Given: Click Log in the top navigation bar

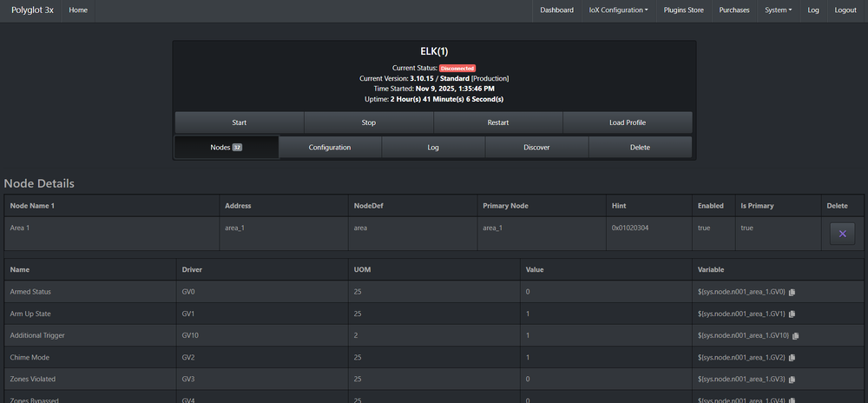Looking at the screenshot, I should pyautogui.click(x=813, y=10).
